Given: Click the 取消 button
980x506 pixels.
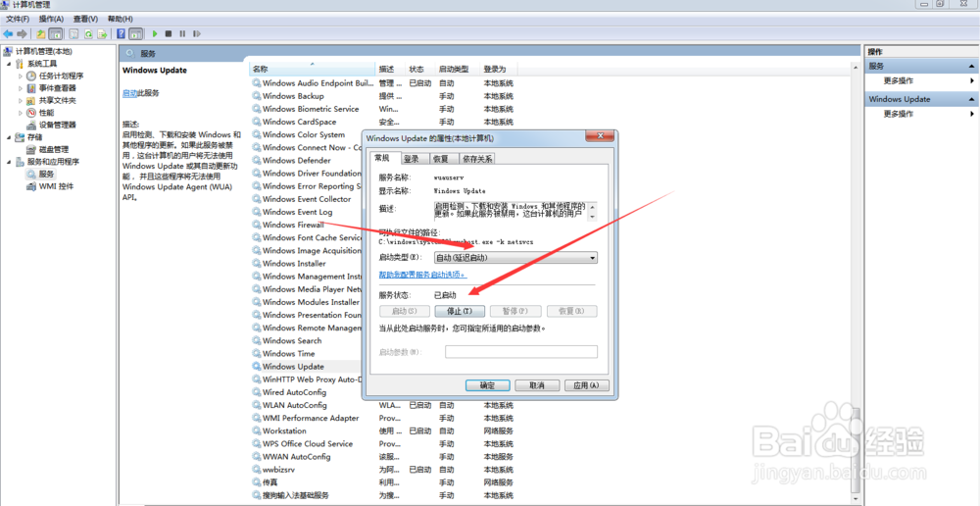Looking at the screenshot, I should (x=537, y=385).
